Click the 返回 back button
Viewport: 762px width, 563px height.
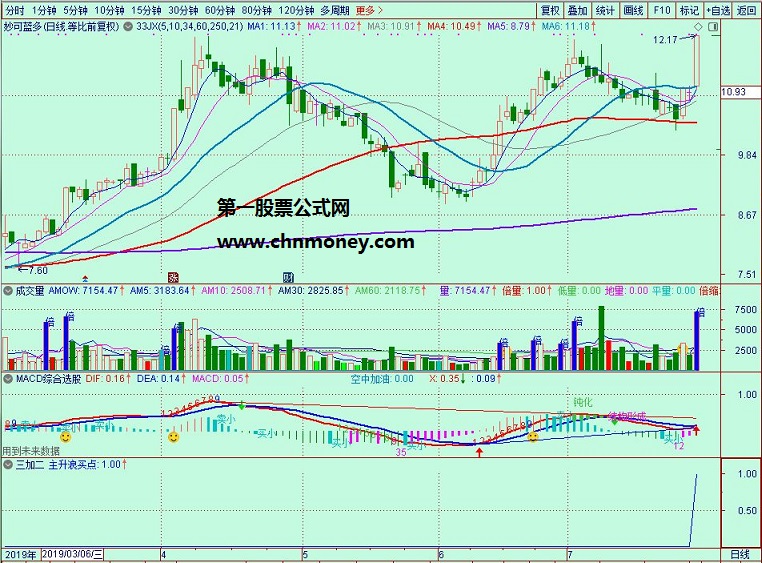click(746, 10)
